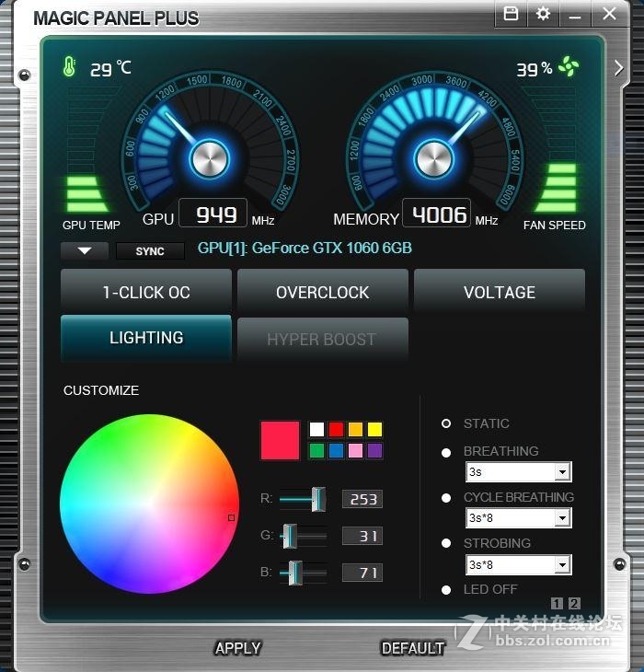Viewport: 644px width, 672px height.
Task: Minimize the Magic Panel Plus window
Action: point(575,15)
